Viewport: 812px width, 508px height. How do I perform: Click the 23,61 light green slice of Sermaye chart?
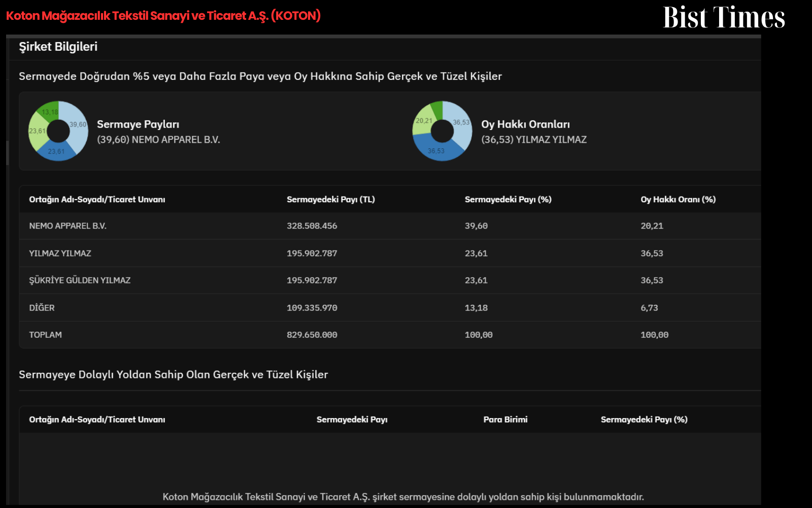coord(37,131)
